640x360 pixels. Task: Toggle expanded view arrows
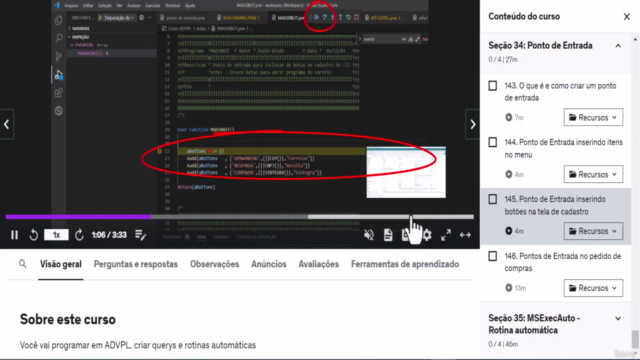pyautogui.click(x=465, y=235)
